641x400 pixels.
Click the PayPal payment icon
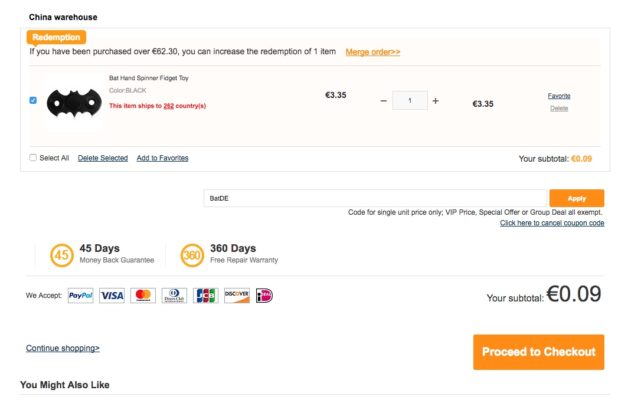pyautogui.click(x=81, y=295)
